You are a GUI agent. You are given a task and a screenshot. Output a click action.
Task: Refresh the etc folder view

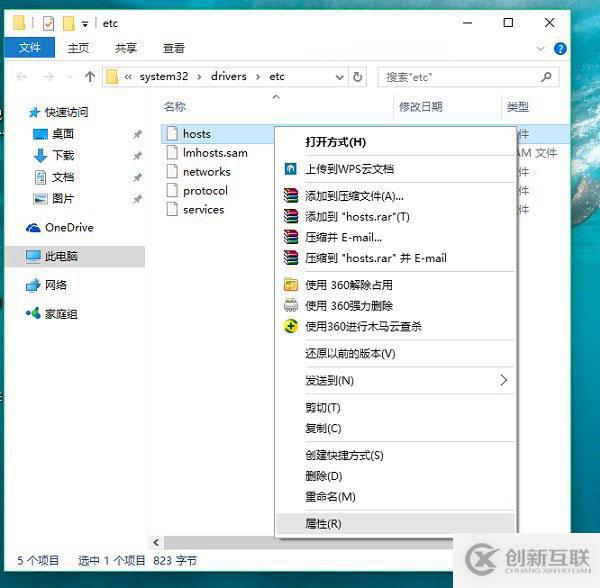click(x=357, y=77)
